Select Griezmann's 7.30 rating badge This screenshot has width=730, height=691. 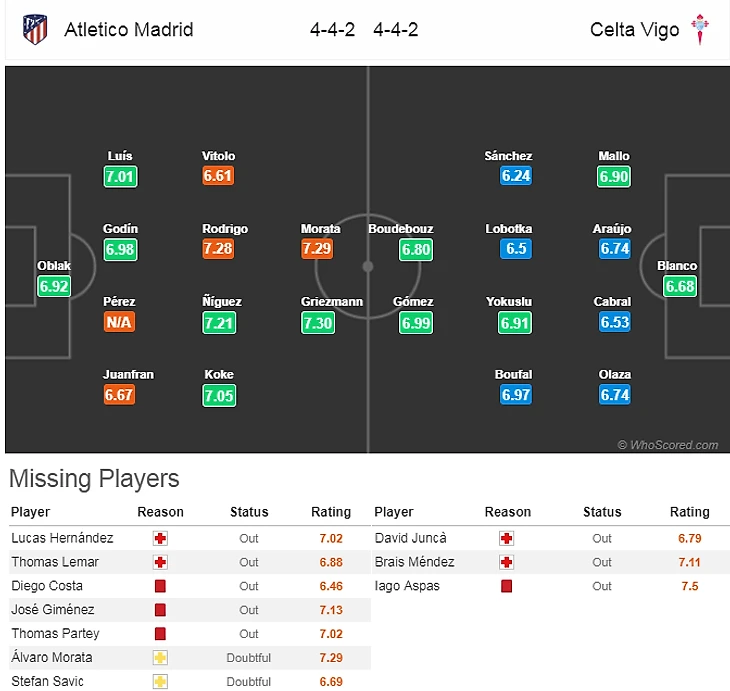pos(318,322)
